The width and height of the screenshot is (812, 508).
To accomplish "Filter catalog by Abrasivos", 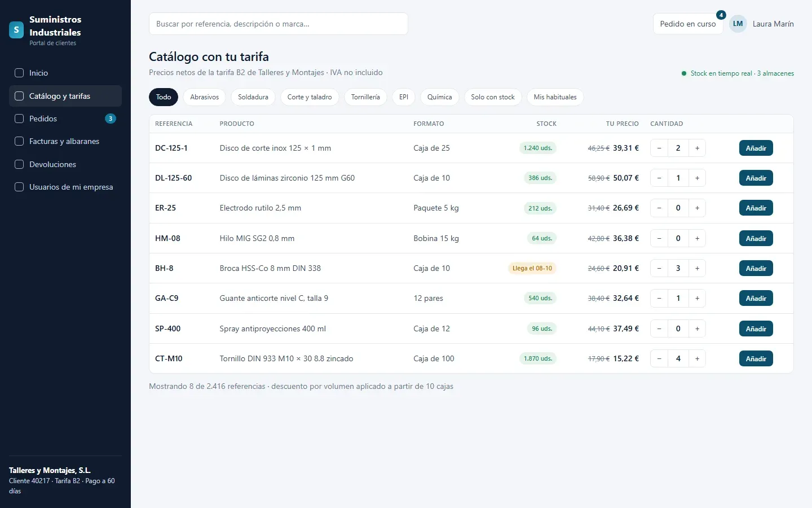I will click(x=204, y=97).
